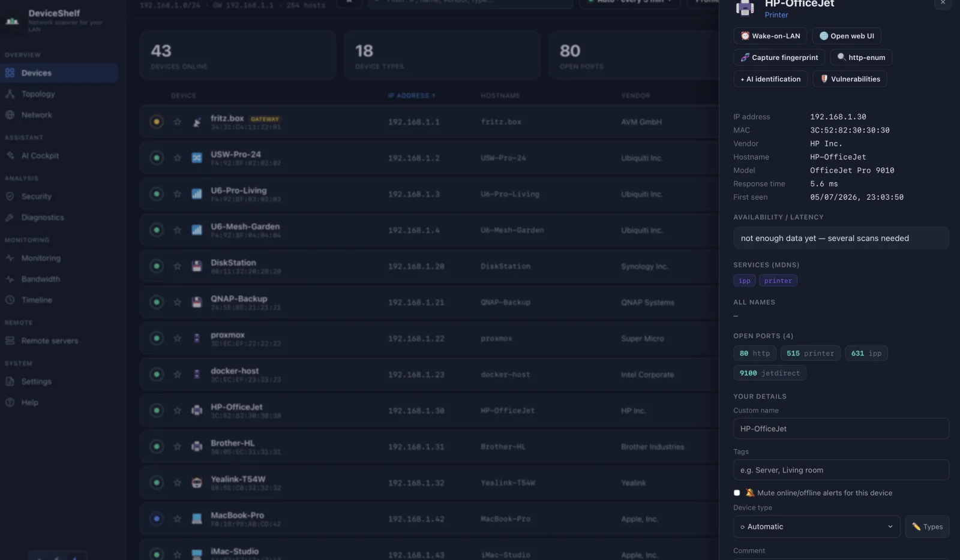
Task: Open Vulnerabilities for HP-OfficeJet
Action: (x=850, y=79)
